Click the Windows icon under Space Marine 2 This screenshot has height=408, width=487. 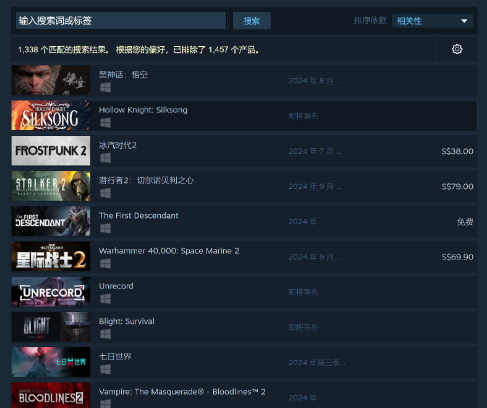(105, 264)
